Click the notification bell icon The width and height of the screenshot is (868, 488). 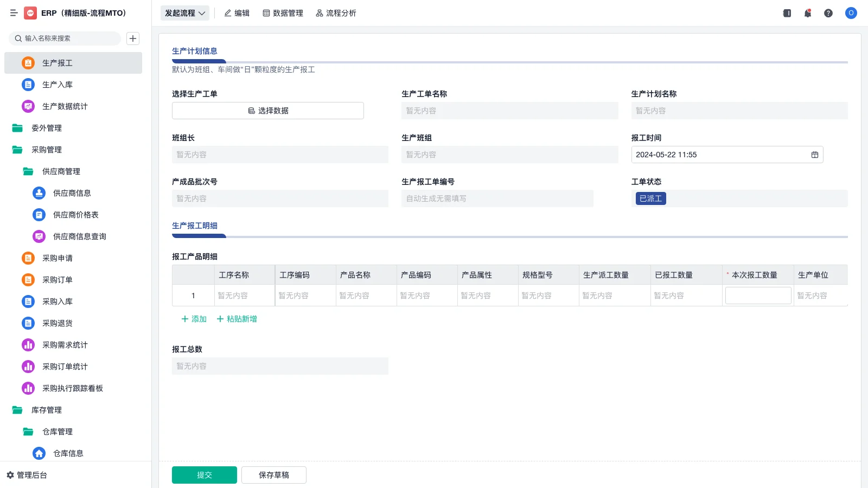[x=807, y=13]
